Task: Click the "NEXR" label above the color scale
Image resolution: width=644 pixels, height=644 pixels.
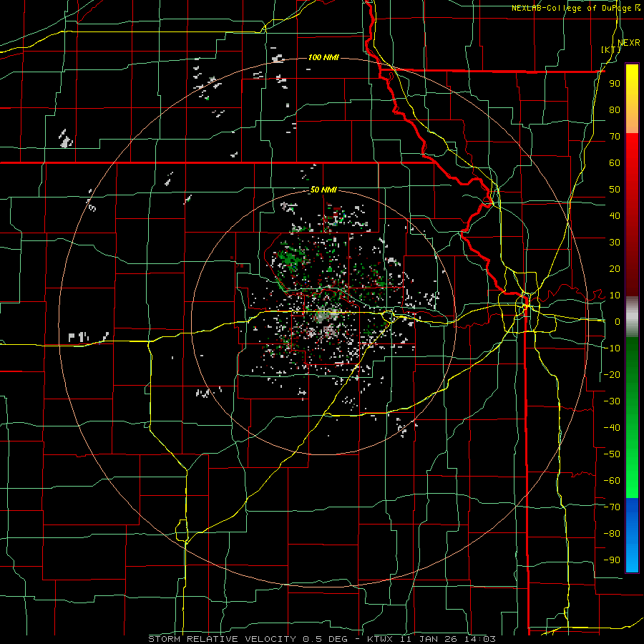Action: pos(628,43)
